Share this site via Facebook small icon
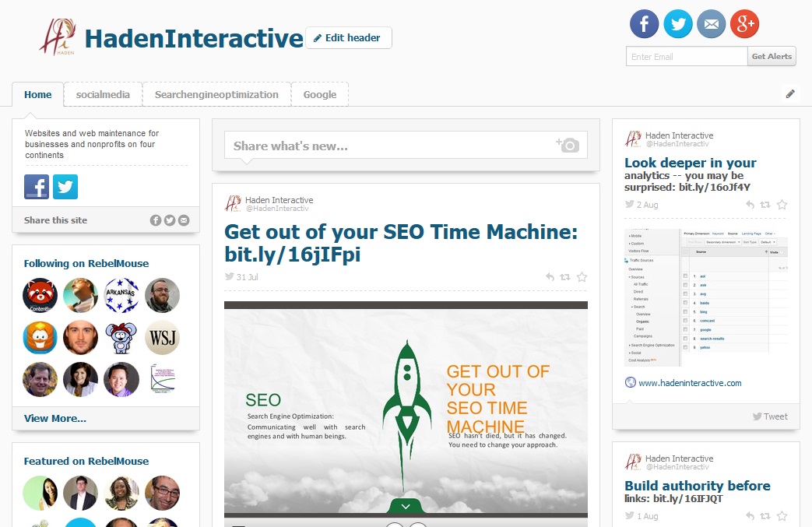The height and width of the screenshot is (527, 812). 156,220
